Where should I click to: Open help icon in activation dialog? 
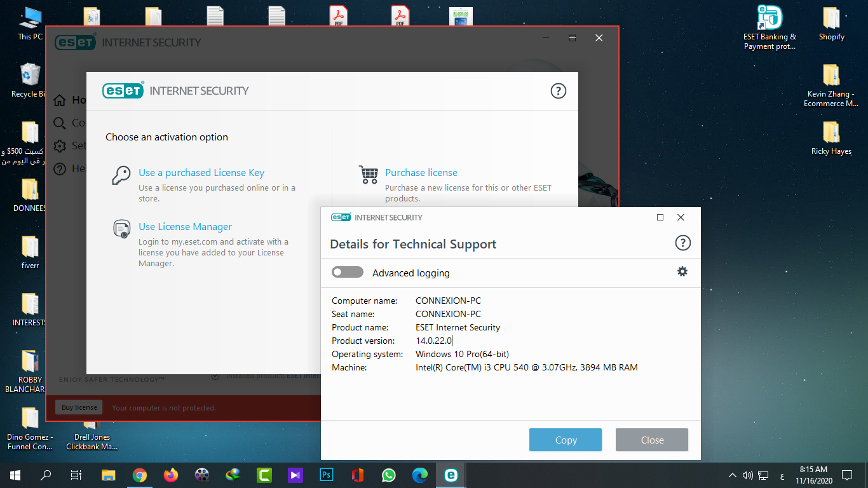558,91
